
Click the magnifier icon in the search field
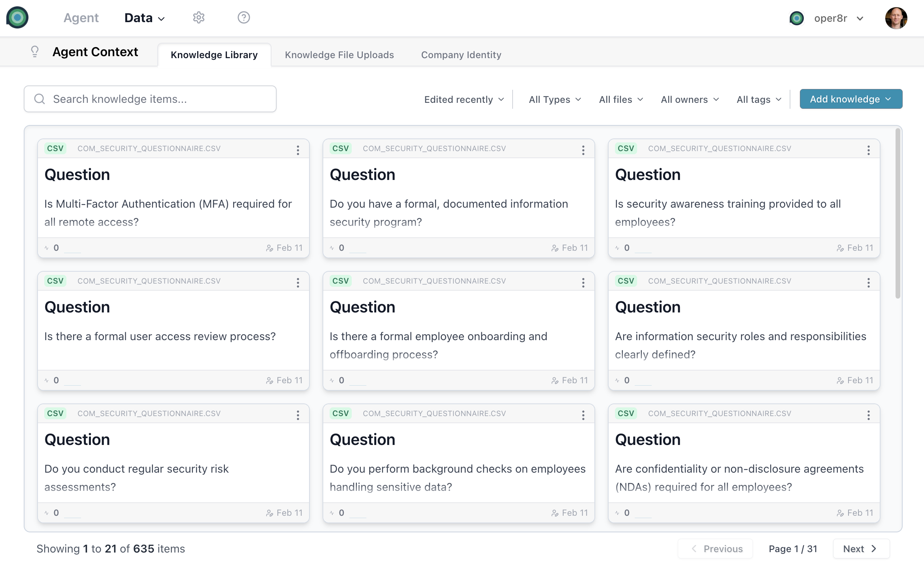pyautogui.click(x=40, y=98)
